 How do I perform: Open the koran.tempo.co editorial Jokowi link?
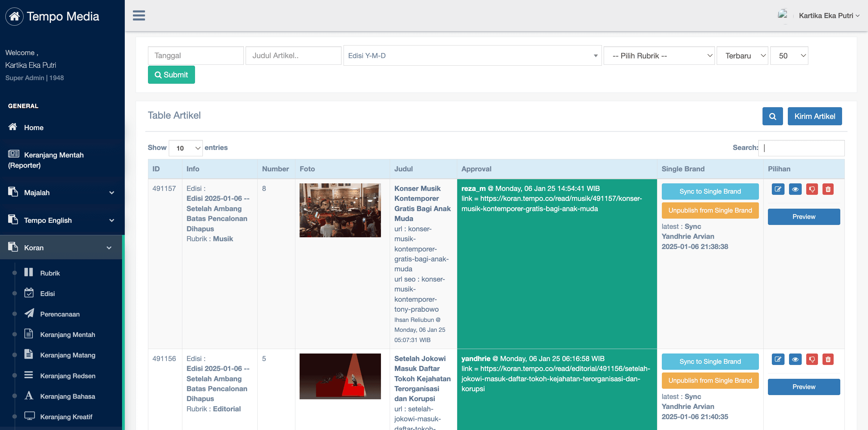tap(556, 379)
